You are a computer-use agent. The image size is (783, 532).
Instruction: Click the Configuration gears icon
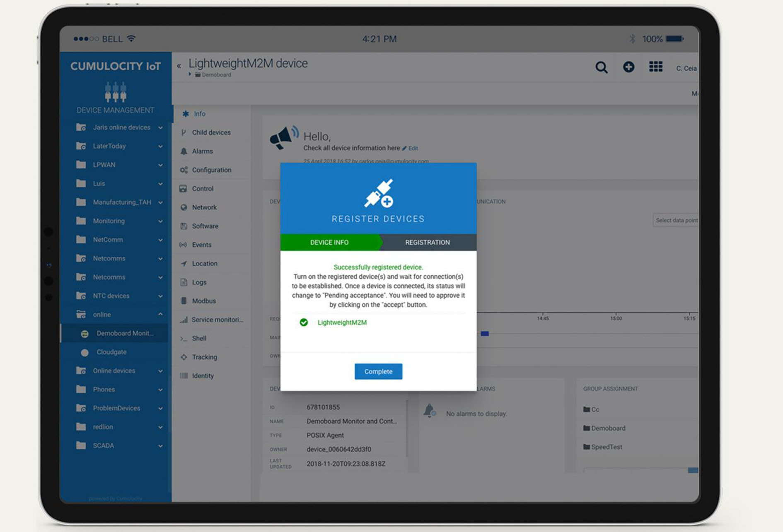(184, 170)
